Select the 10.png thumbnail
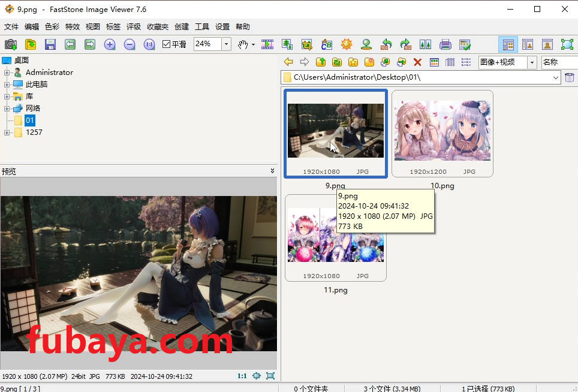This screenshot has height=392, width=578. [x=442, y=134]
